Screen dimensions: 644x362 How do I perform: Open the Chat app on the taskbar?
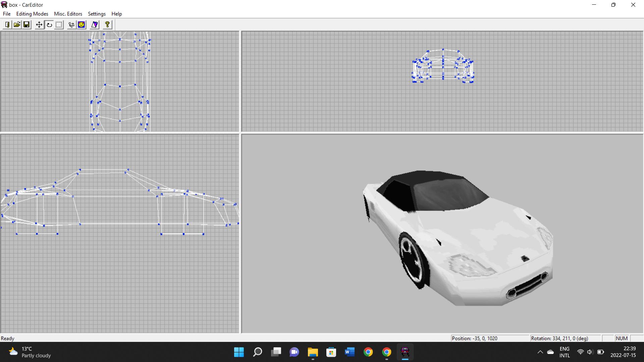click(294, 352)
